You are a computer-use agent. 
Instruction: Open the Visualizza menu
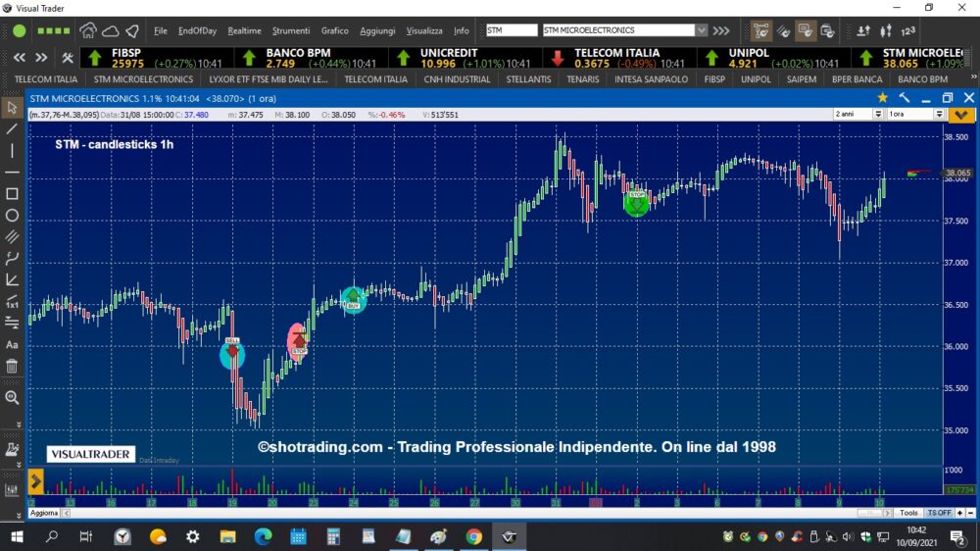[424, 30]
